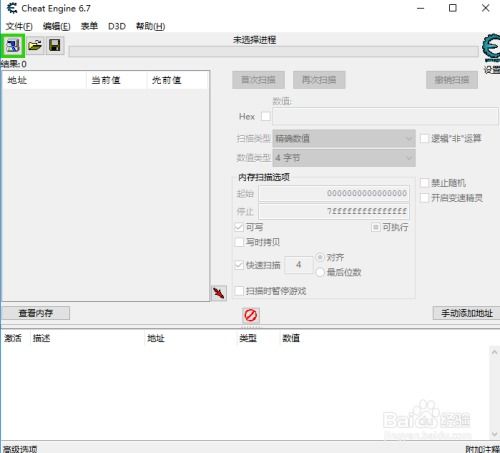Screen dimensions: 500x453
Task: Select the 最后位数 radio button
Action: click(x=320, y=272)
